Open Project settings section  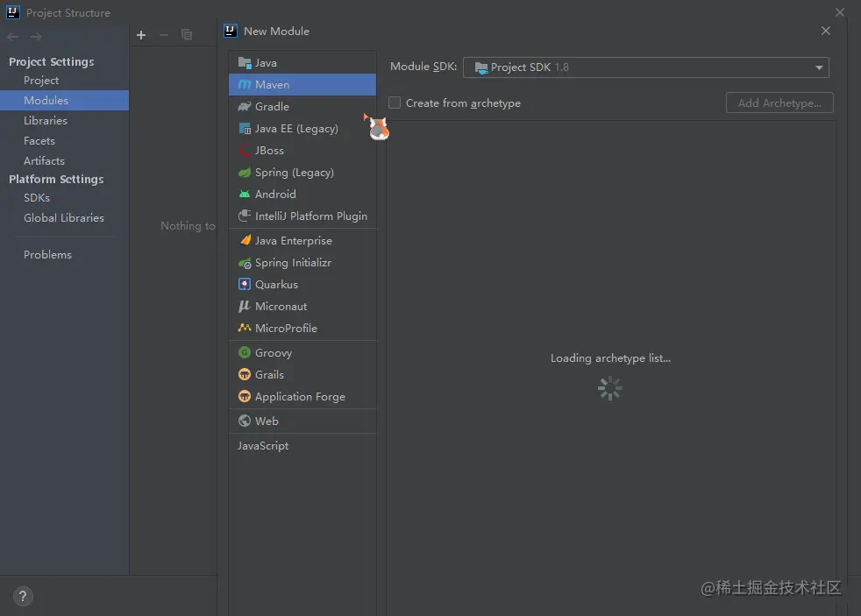point(41,80)
